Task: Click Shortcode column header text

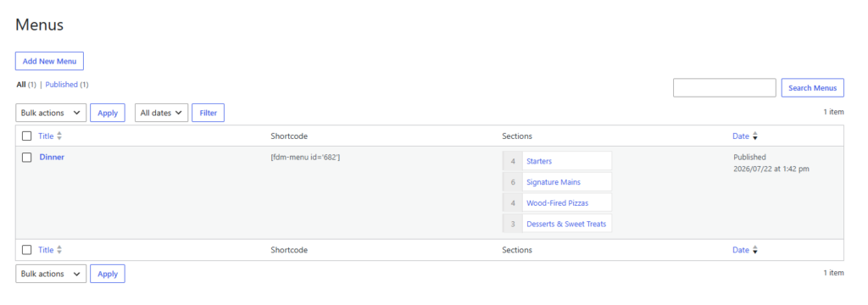Action: point(289,136)
